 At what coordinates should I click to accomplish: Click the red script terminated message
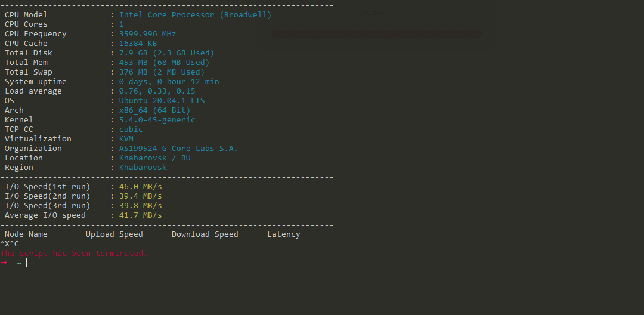[73, 254]
